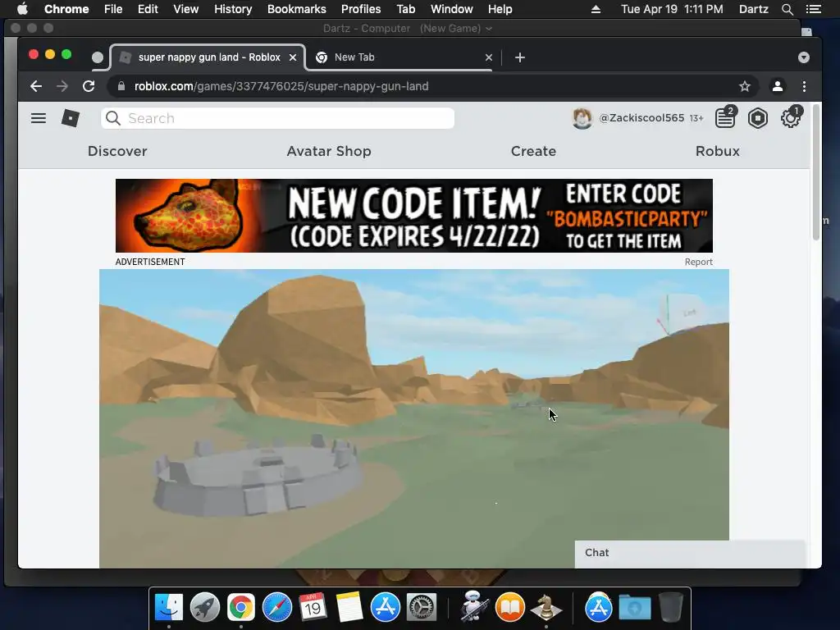Screen dimensions: 840x630
Task: Click into the Roblox Search field
Action: 277,118
